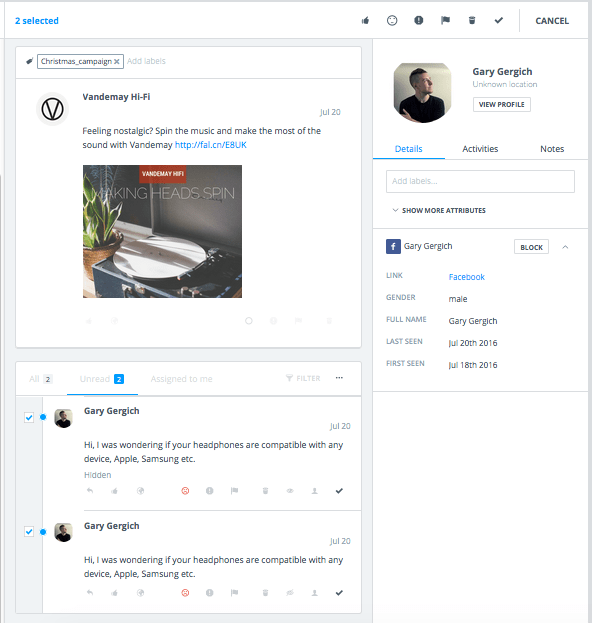Open the http://fal.cn/E8UK link

pyautogui.click(x=211, y=145)
